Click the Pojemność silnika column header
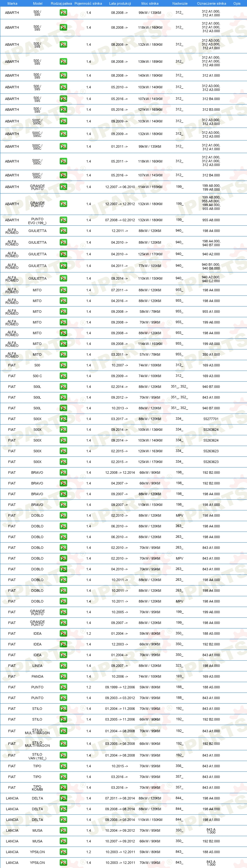The image size is (247, 868). pos(88,3)
